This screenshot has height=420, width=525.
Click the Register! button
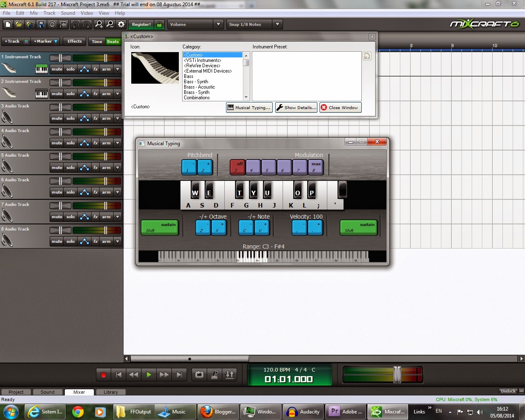pos(142,25)
